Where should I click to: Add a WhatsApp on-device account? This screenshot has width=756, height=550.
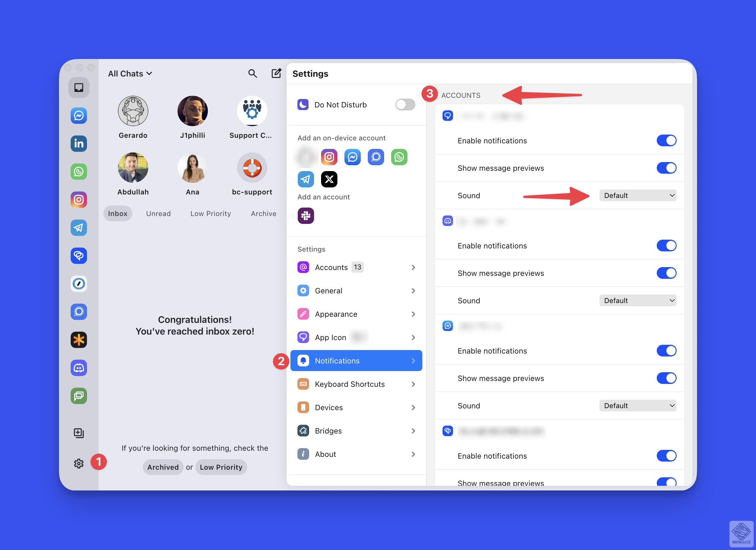pos(399,157)
